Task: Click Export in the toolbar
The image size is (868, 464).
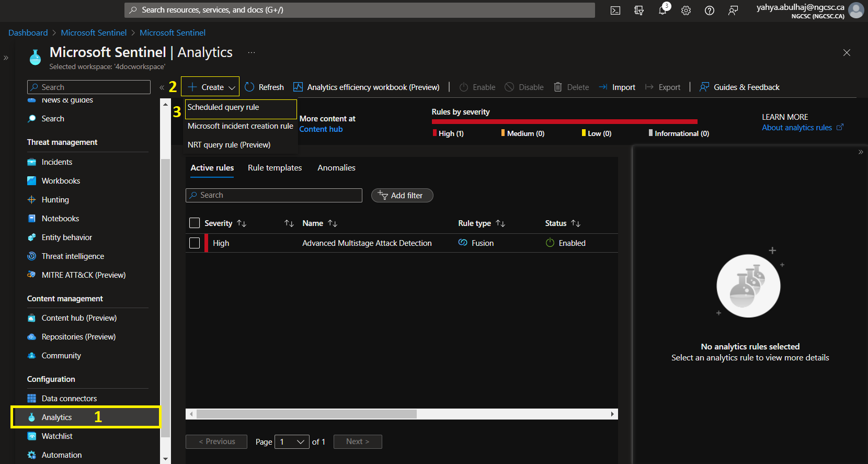Action: point(663,87)
